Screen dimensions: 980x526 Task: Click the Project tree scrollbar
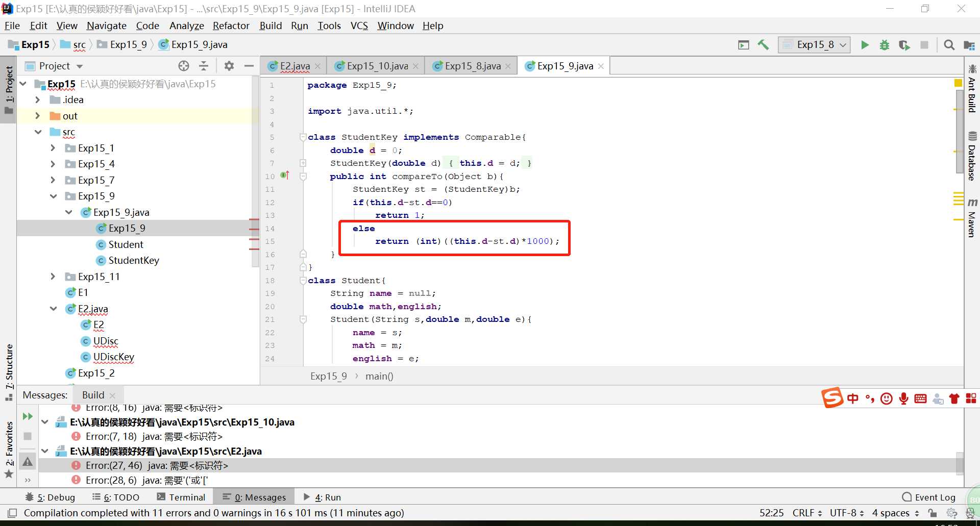(x=256, y=171)
